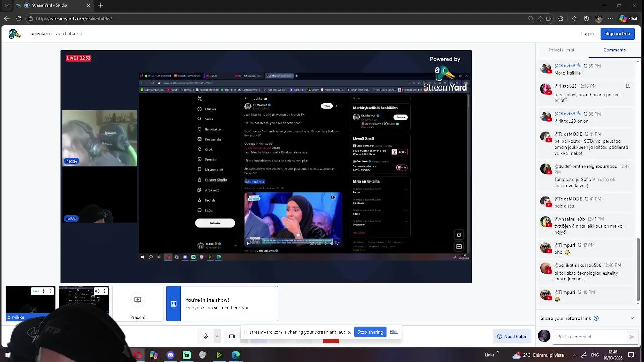This screenshot has height=362, width=644.
Task: Click the green play app in taskbar
Action: click(219, 355)
